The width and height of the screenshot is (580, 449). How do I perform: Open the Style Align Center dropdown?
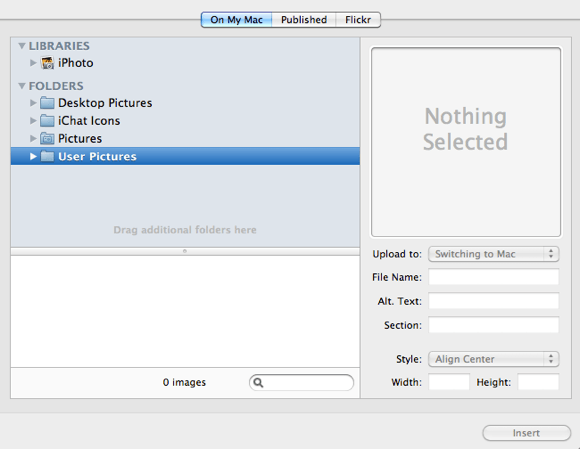click(x=493, y=359)
